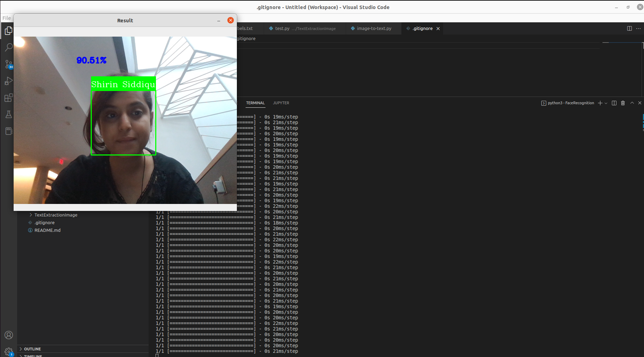644x357 pixels.
Task: Minimize the Result window
Action: 219,21
